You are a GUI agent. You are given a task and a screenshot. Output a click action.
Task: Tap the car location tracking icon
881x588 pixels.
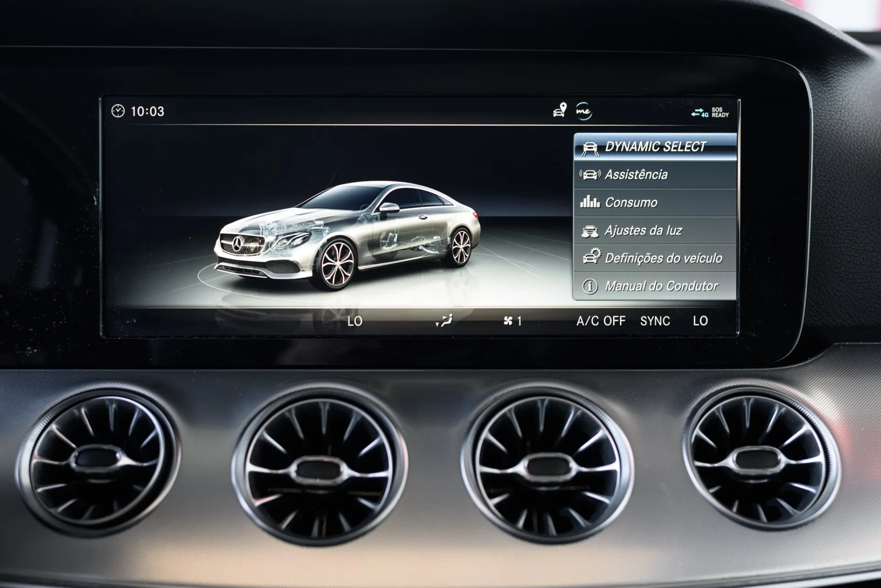[560, 110]
